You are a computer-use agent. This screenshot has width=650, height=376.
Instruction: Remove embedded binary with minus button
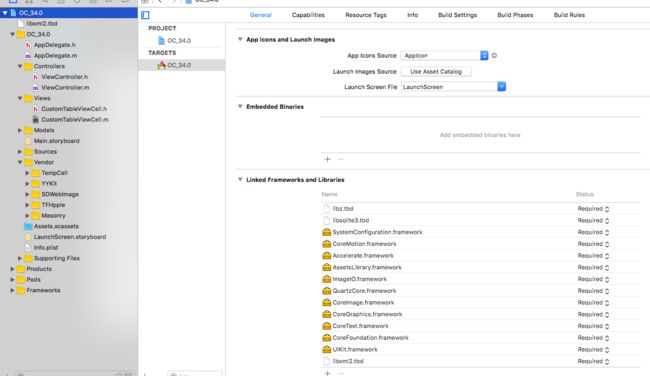pyautogui.click(x=341, y=159)
